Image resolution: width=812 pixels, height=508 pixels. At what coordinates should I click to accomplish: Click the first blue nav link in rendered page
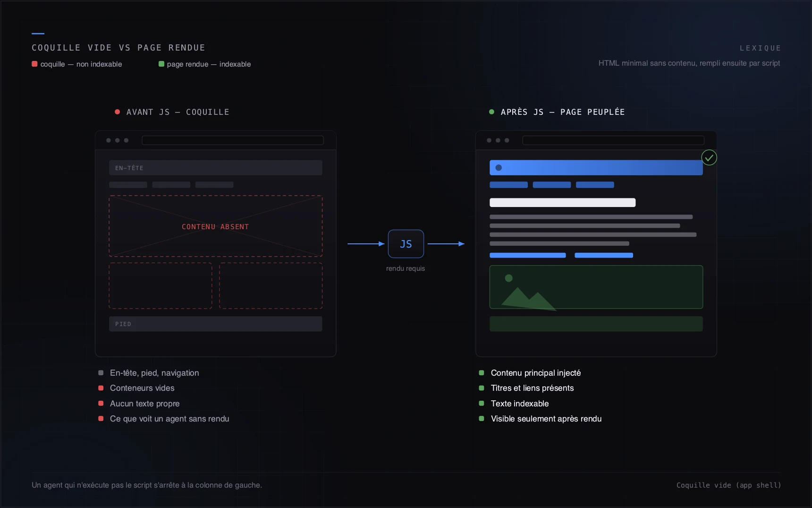pos(508,185)
